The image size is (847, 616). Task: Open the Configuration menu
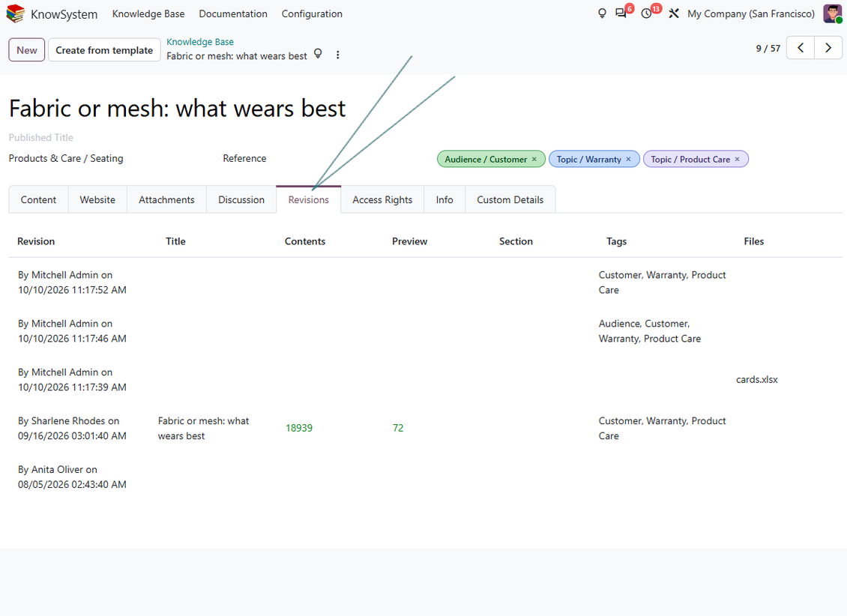pyautogui.click(x=312, y=14)
